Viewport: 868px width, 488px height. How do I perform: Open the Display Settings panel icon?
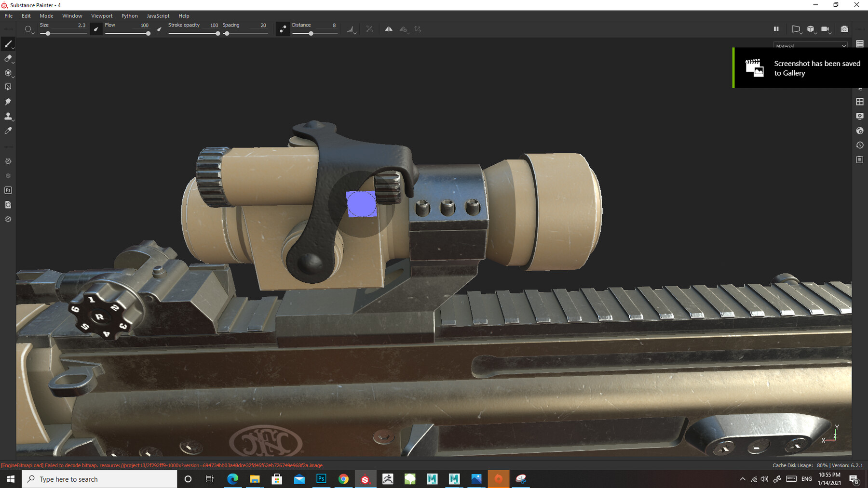860,116
